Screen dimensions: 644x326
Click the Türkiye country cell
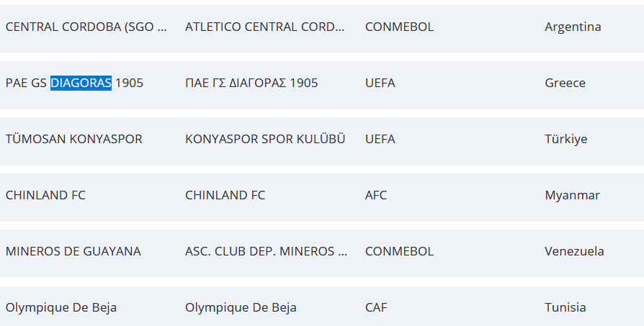565,139
